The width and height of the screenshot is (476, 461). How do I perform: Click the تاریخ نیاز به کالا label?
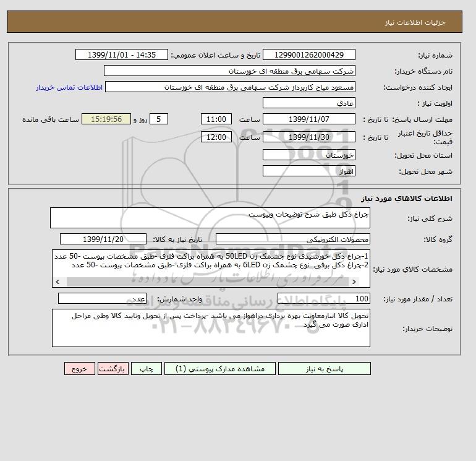click(x=177, y=239)
